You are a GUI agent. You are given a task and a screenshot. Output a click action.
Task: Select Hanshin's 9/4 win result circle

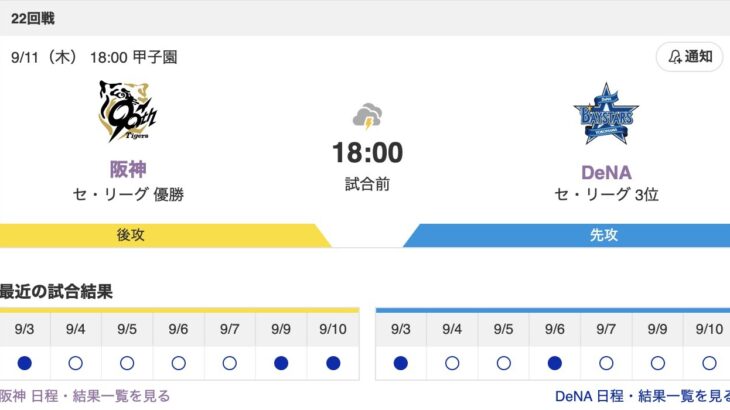tap(75, 363)
